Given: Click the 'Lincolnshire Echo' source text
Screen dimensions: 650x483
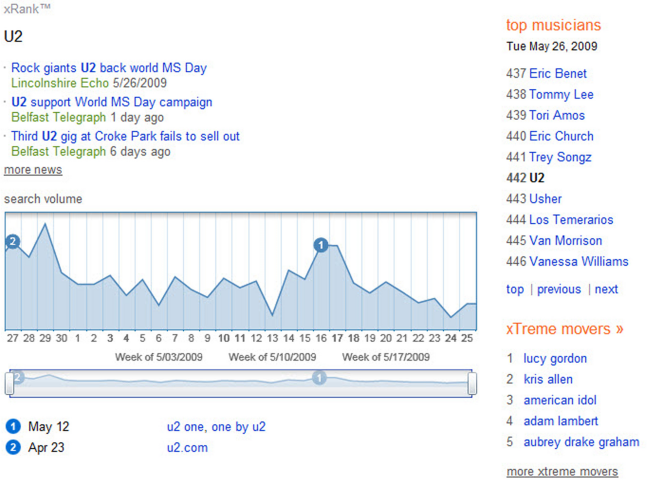Looking at the screenshot, I should 60,83.
